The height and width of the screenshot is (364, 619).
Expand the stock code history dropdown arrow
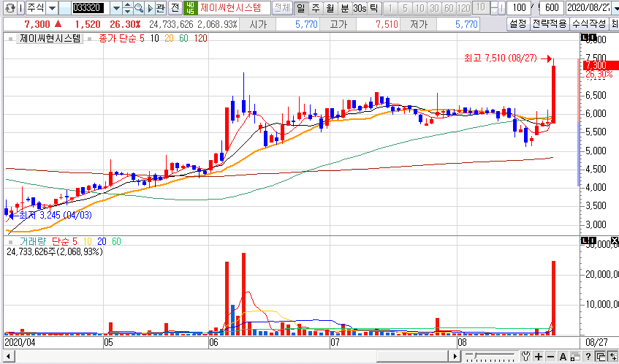[116, 7]
